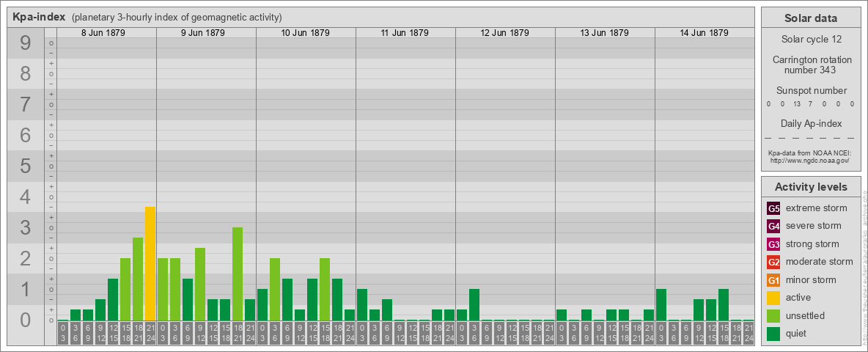Click the Kp scale number 5
The image size is (868, 352).
26,166
